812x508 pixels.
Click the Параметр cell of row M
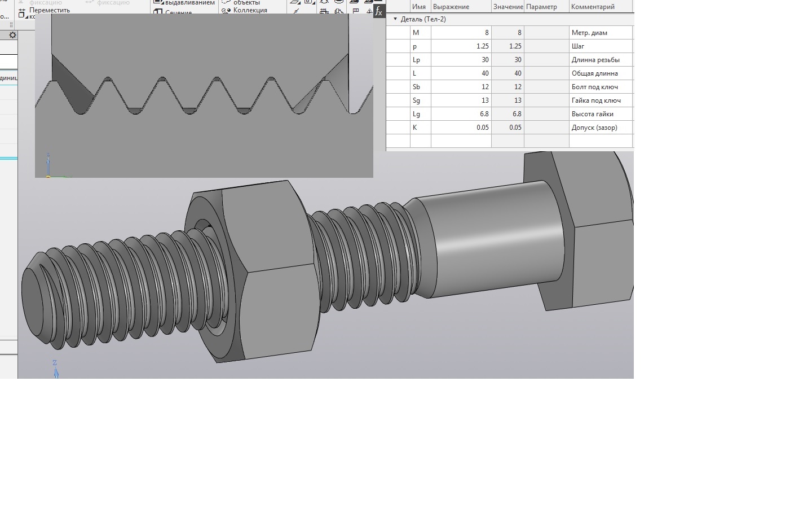click(x=546, y=33)
